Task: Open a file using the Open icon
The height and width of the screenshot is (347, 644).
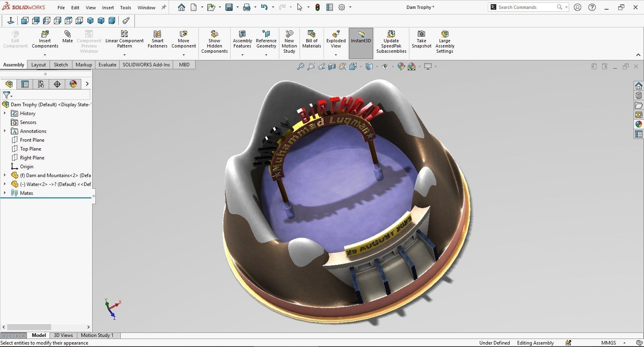Action: coord(211,7)
